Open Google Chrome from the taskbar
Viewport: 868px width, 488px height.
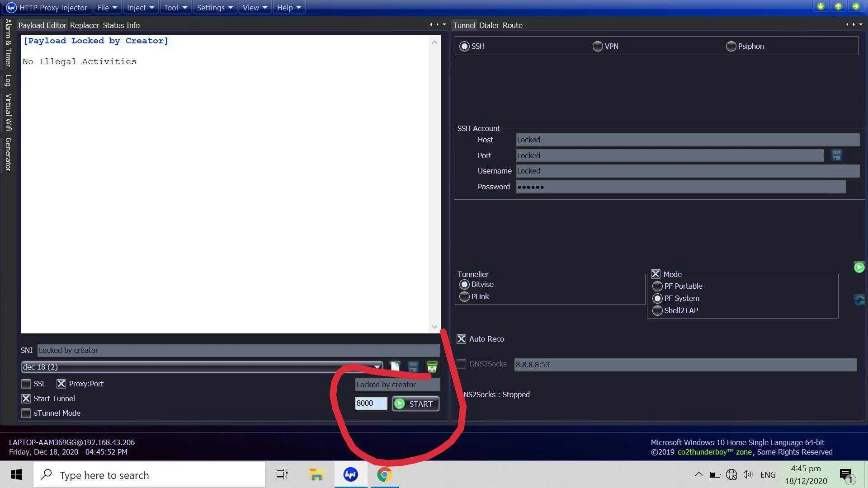tap(385, 474)
